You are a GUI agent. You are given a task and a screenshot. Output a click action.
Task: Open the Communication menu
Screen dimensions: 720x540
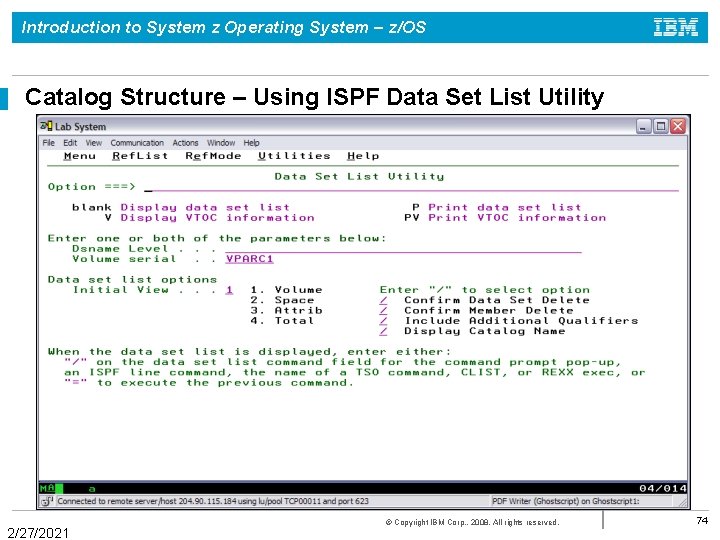[x=137, y=143]
